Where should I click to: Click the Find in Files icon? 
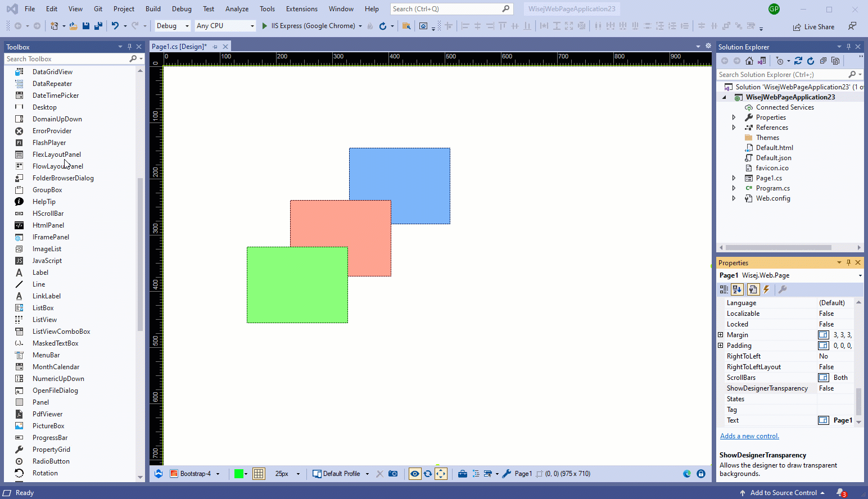click(x=406, y=26)
